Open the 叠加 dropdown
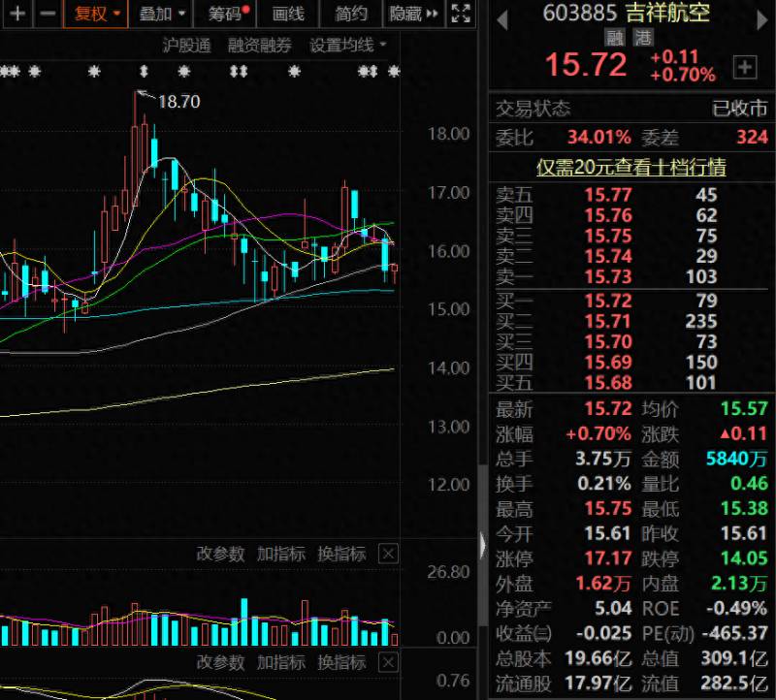The width and height of the screenshot is (776, 700). 161,14
